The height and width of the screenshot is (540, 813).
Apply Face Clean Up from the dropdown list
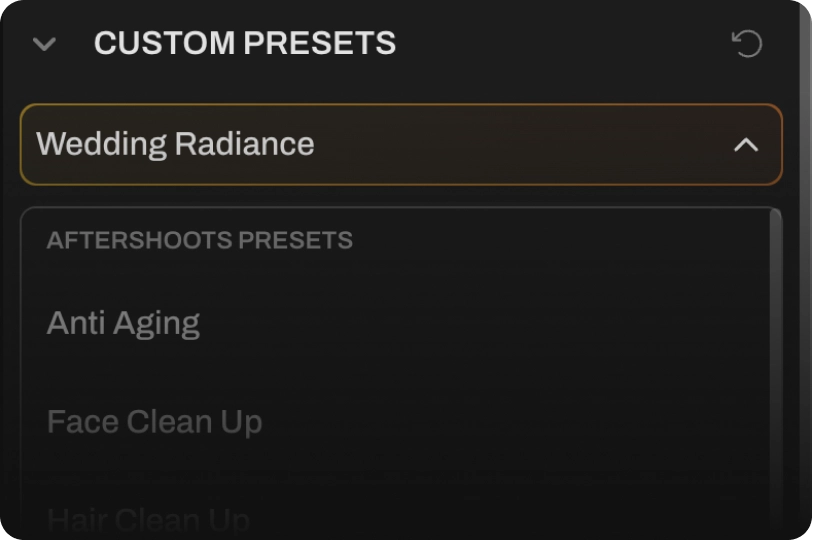[154, 422]
